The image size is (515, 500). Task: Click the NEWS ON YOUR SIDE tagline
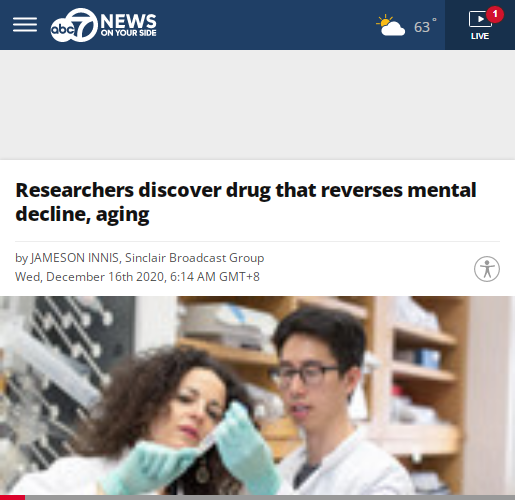tap(128, 25)
